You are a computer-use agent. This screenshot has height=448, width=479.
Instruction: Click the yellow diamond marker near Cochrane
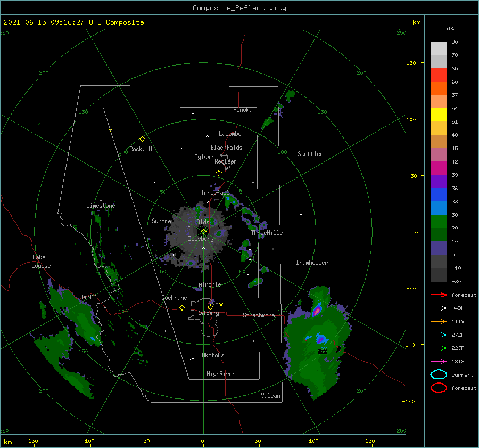point(183,307)
